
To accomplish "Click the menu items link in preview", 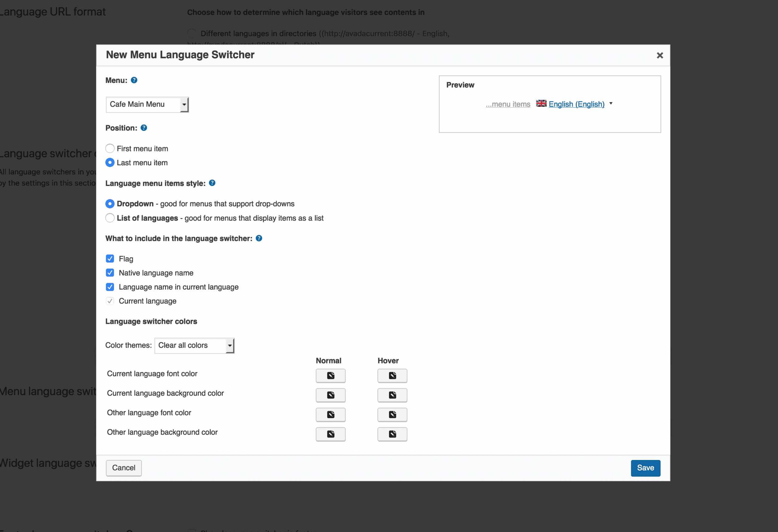I will pos(508,104).
